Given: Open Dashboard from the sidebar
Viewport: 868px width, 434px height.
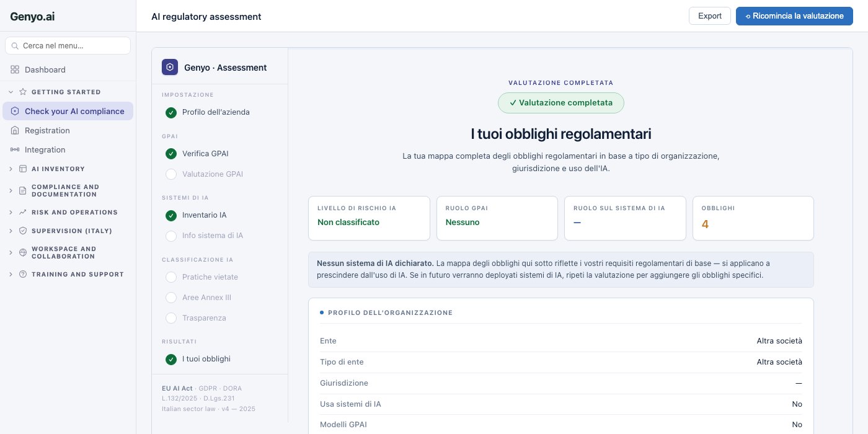Looking at the screenshot, I should click(68, 69).
